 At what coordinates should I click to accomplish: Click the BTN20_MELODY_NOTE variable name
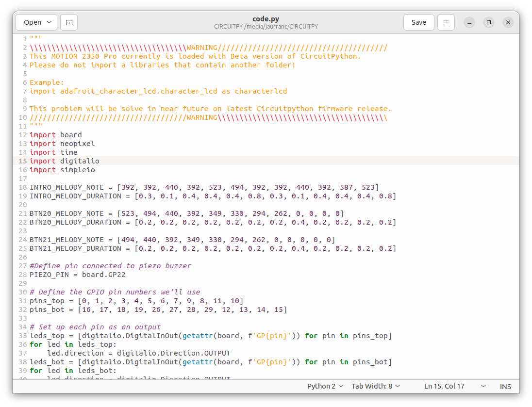click(66, 213)
